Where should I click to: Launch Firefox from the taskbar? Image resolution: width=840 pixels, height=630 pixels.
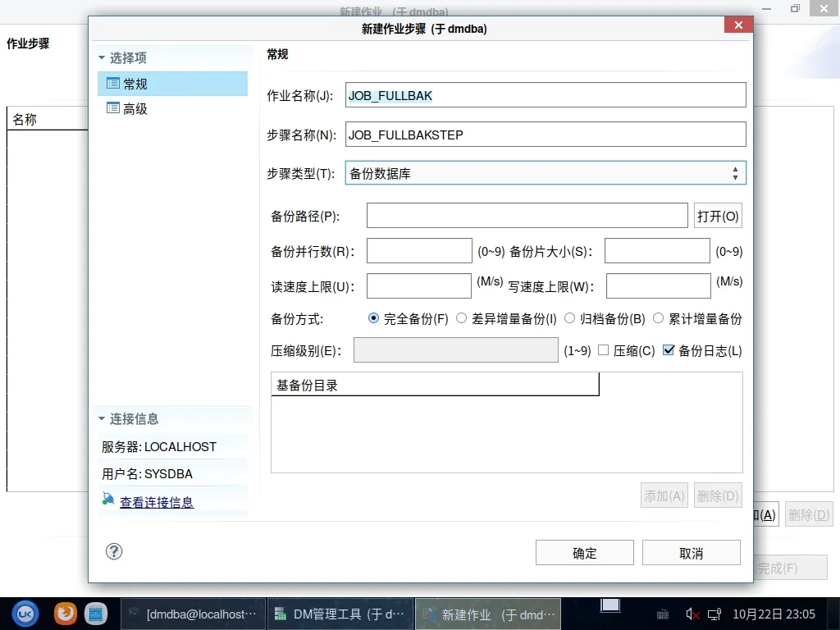click(66, 613)
